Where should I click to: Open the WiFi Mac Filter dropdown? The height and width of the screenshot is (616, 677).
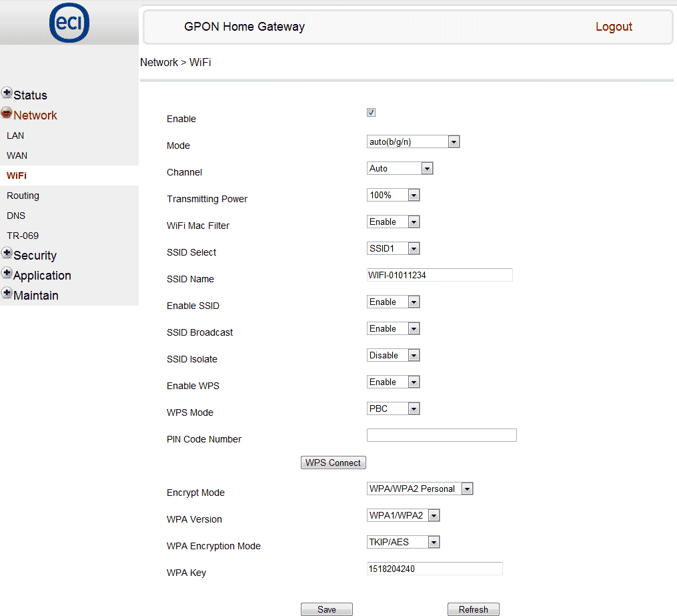pos(394,222)
